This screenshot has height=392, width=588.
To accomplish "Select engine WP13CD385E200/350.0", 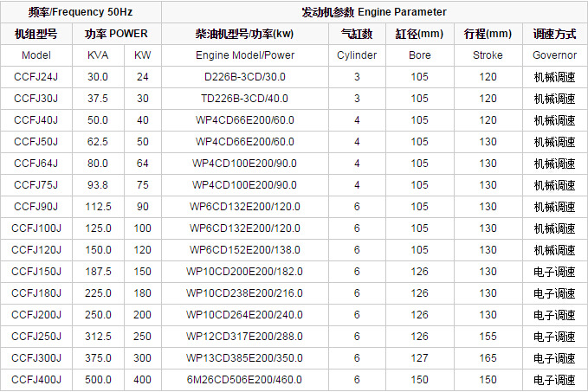I will 245,358.
